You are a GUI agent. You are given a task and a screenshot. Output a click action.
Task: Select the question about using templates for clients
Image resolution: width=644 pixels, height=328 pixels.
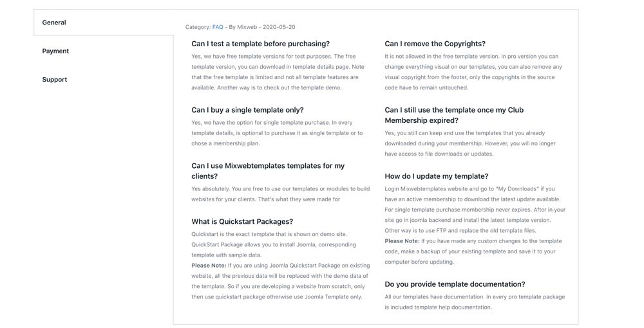pyautogui.click(x=268, y=170)
